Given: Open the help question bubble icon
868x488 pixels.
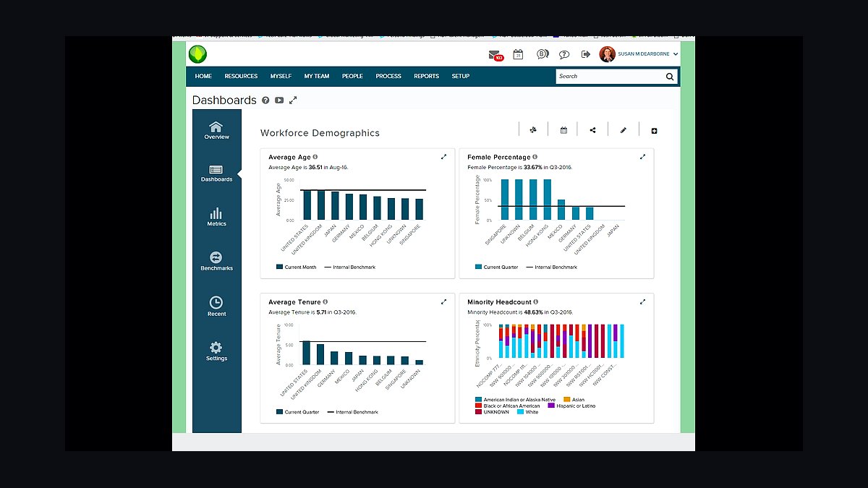Looking at the screenshot, I should click(564, 54).
